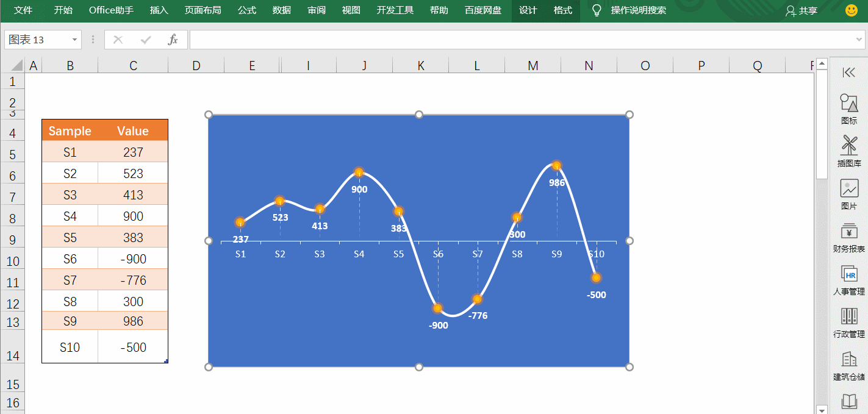This screenshot has width=868, height=414.
Task: Click the 操作说明搜索 search box
Action: pyautogui.click(x=638, y=10)
